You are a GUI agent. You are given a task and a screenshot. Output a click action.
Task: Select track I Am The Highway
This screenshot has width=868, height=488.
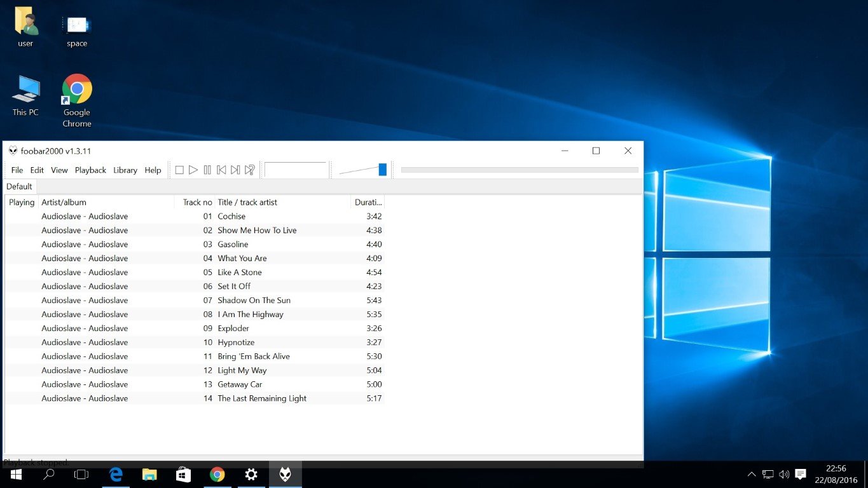click(195, 314)
